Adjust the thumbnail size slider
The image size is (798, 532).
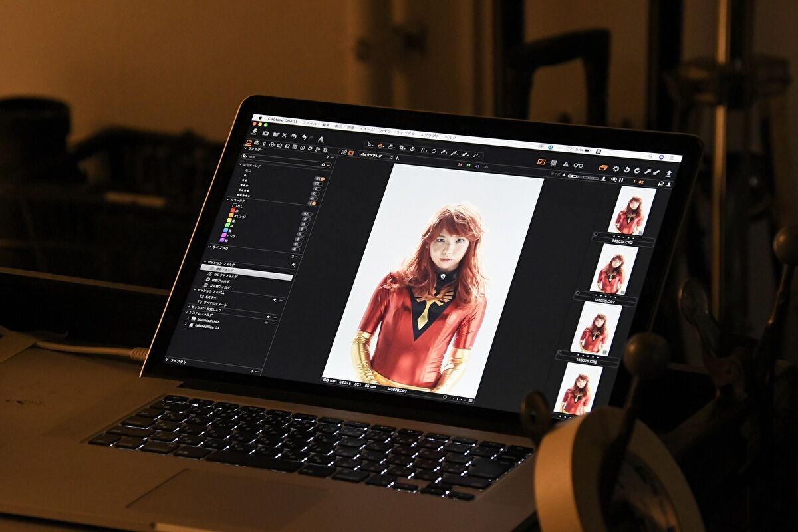click(583, 178)
